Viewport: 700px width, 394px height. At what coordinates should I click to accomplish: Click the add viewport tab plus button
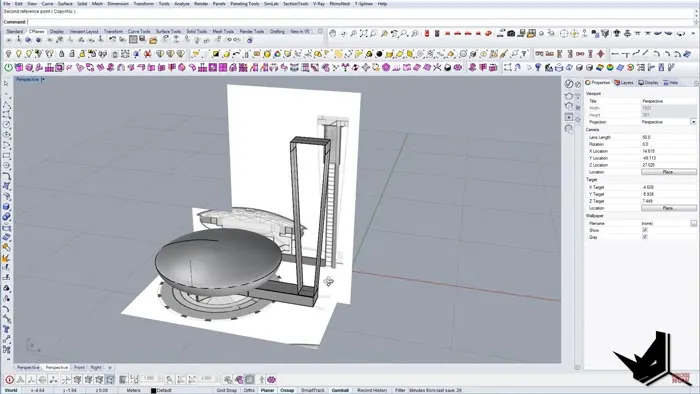[110, 368]
